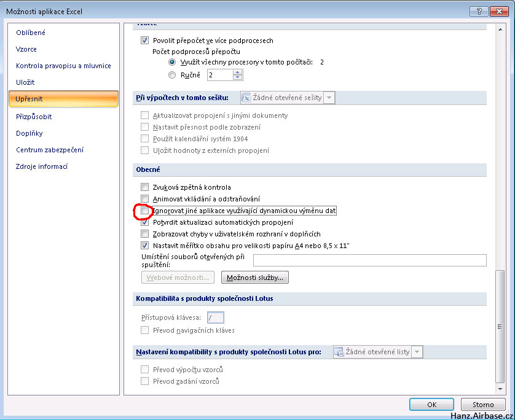Toggle Převod výpočtu vzorců checkbox
This screenshot has height=420, width=515.
(x=144, y=370)
